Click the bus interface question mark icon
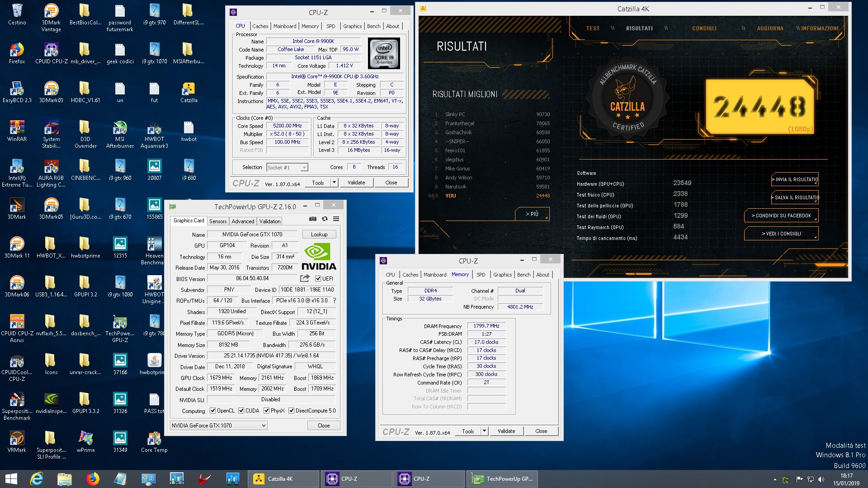Viewport: 868px width, 488px height. tap(335, 300)
